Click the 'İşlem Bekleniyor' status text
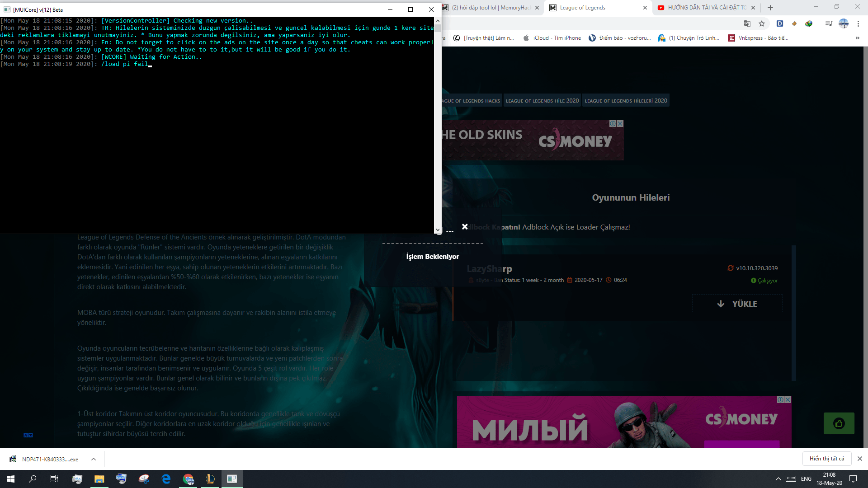 pyautogui.click(x=433, y=257)
